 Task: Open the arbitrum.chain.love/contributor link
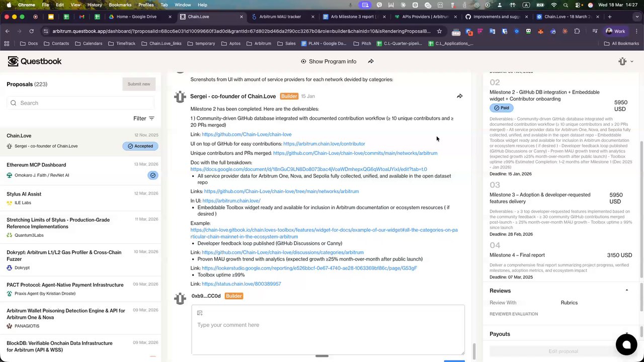[324, 144]
